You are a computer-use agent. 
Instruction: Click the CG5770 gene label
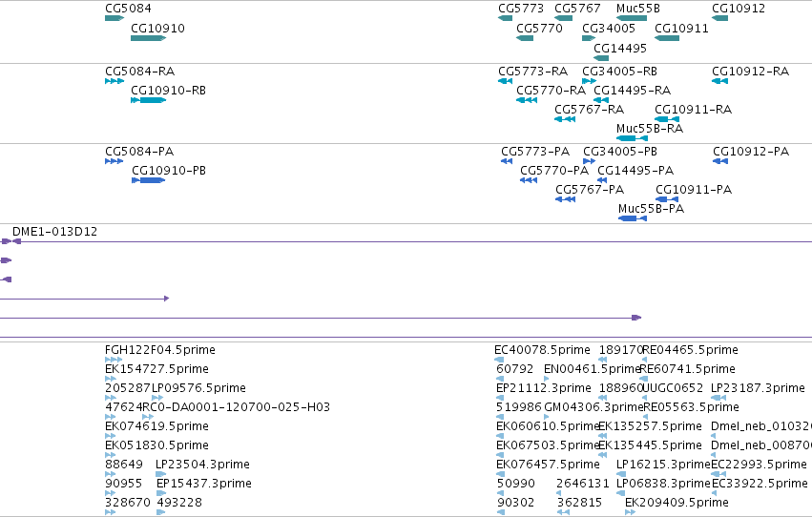click(x=540, y=29)
